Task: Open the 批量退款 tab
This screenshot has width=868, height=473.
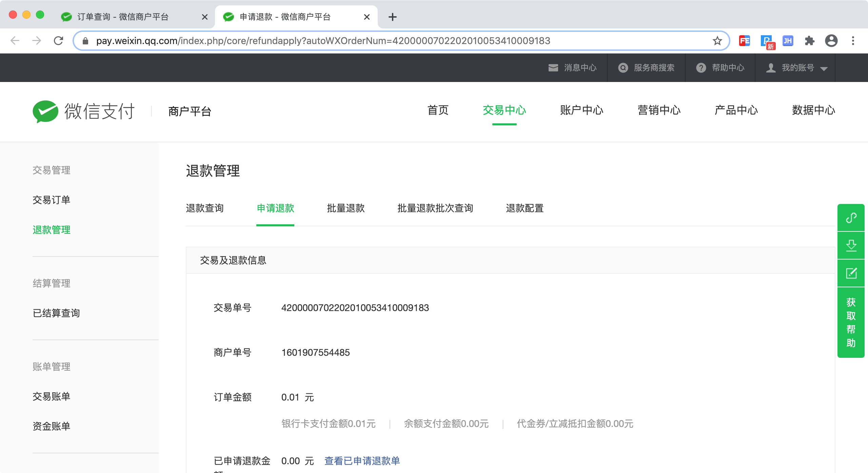Action: [x=346, y=208]
